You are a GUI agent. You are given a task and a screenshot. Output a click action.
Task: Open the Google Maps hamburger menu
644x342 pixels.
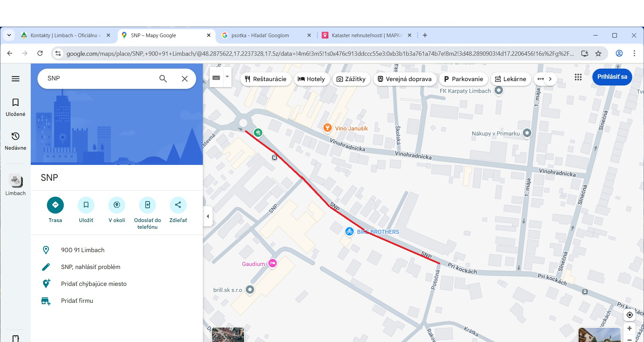[x=16, y=79]
